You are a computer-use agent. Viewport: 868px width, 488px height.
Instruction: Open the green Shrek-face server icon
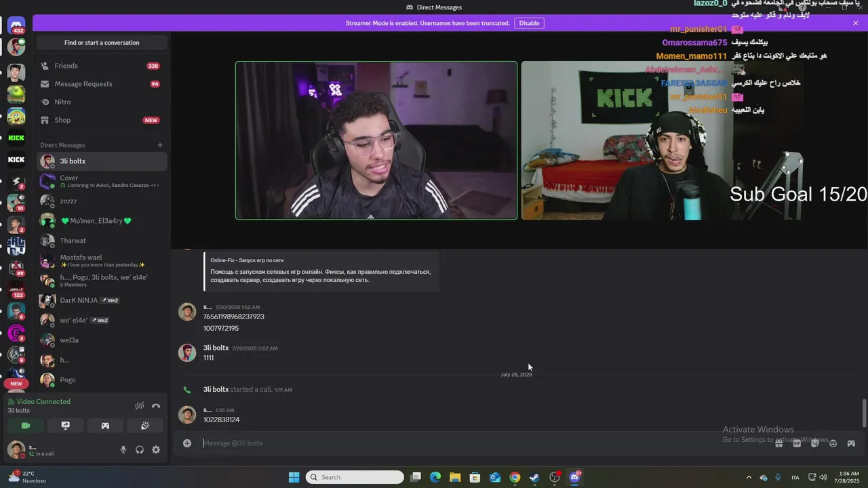(16, 94)
